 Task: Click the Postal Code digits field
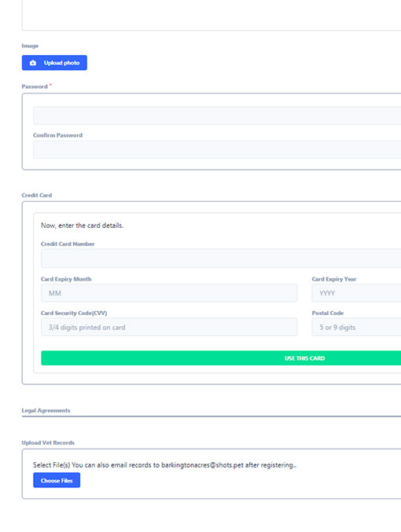pos(356,327)
